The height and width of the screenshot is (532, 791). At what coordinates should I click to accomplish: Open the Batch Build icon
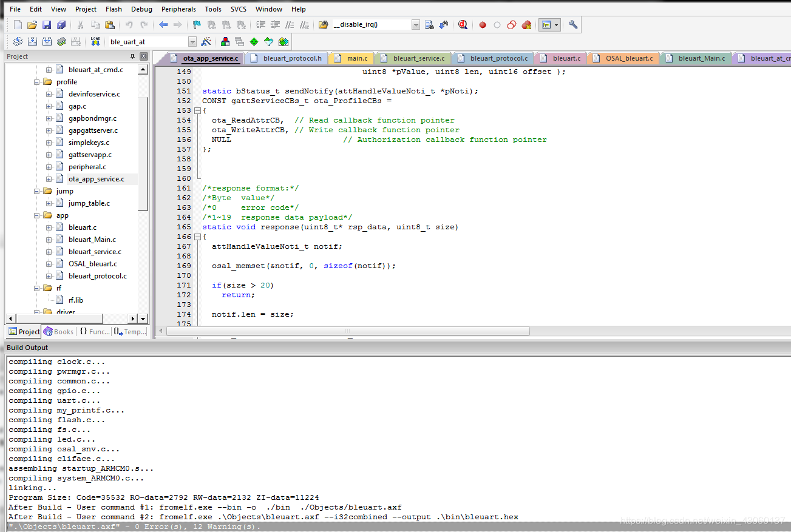[x=61, y=42]
